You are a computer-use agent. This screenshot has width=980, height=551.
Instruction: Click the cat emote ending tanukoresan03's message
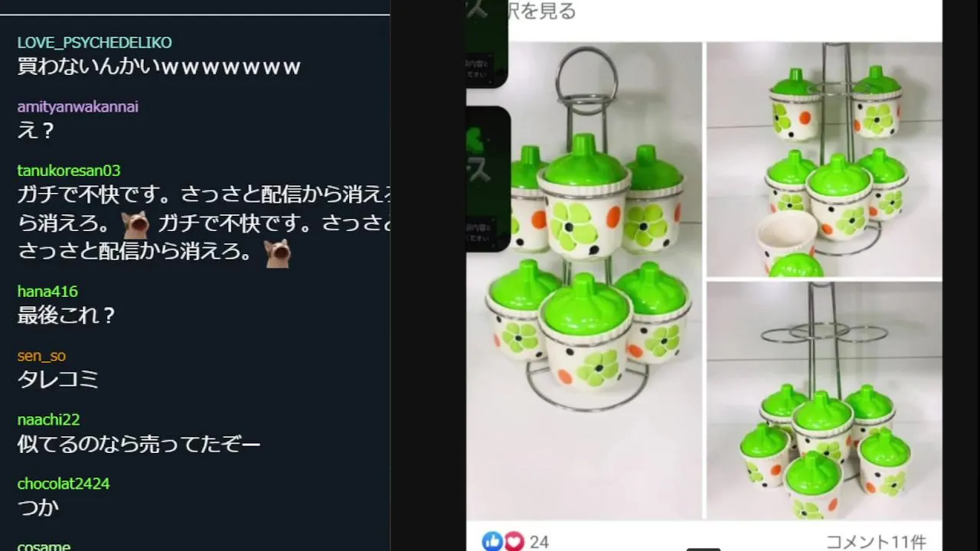tap(277, 253)
